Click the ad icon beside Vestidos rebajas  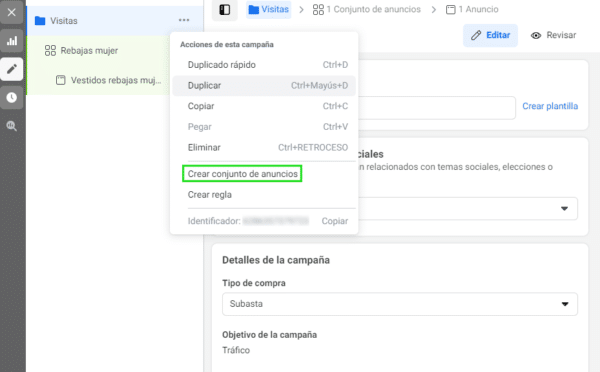[60, 80]
